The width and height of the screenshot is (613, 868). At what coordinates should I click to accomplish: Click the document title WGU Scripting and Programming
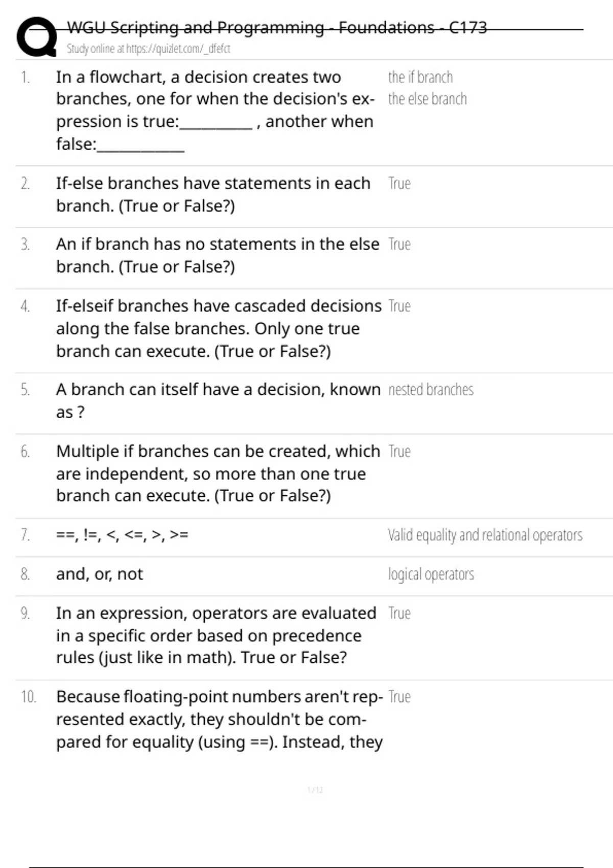pyautogui.click(x=277, y=28)
